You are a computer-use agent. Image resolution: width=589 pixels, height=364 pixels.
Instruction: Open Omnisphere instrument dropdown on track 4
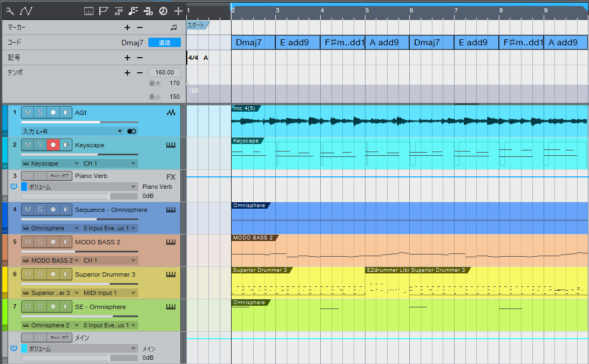(51, 228)
